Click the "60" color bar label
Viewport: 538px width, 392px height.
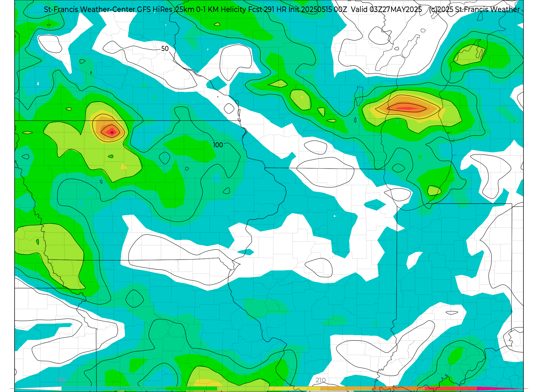[62, 380]
